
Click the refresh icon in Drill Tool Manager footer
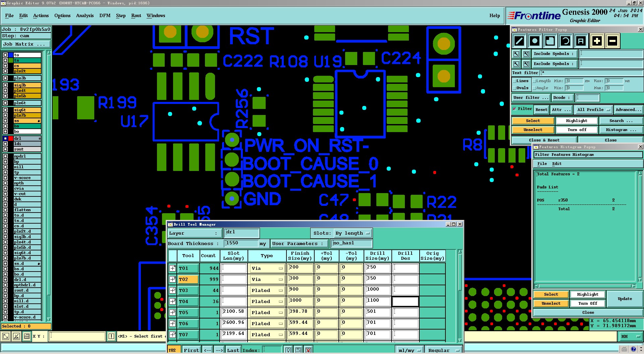point(298,350)
